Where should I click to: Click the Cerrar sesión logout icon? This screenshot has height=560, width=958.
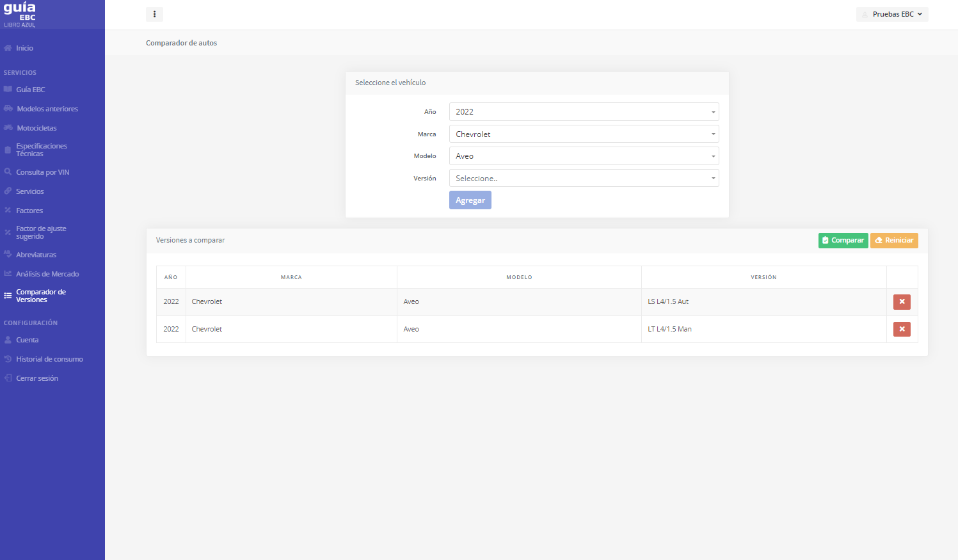[x=8, y=378]
